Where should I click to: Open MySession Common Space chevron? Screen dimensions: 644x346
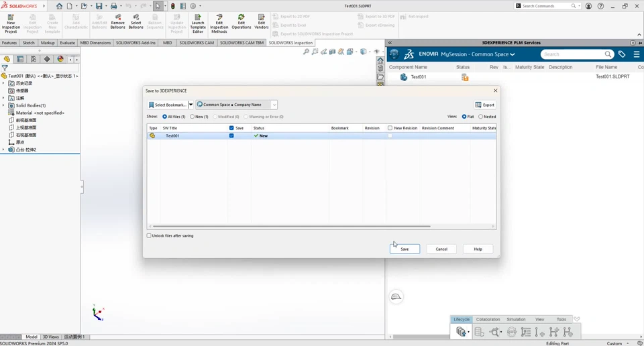[x=512, y=54]
